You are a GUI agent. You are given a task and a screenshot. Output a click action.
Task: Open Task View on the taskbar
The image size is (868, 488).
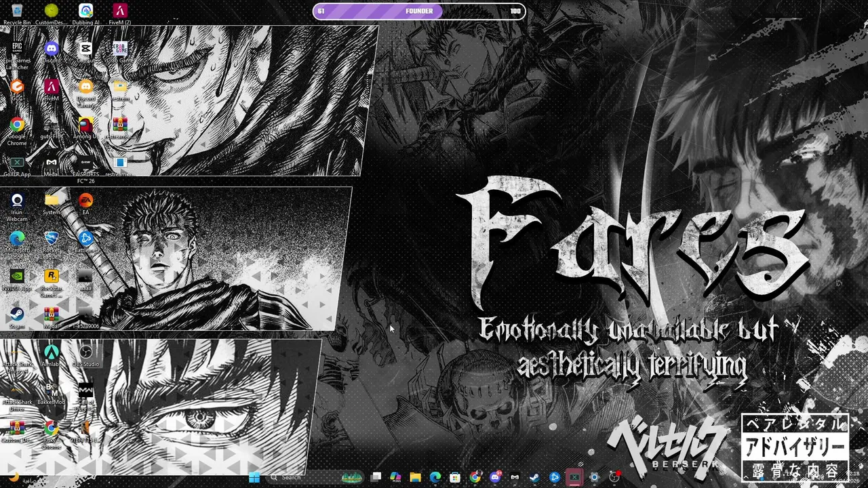click(x=376, y=477)
